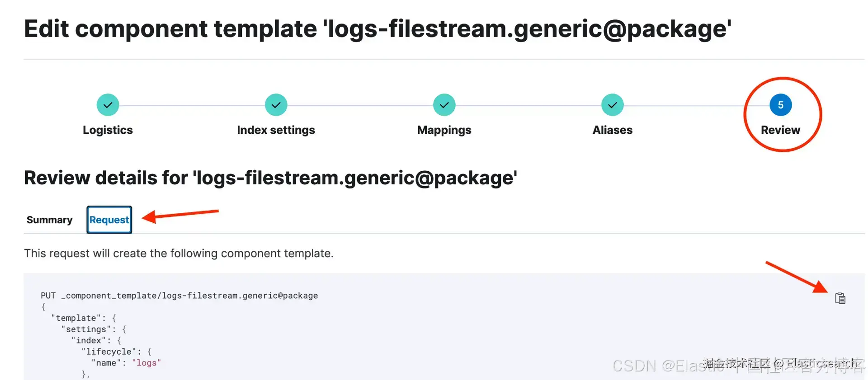868x380 pixels.
Task: Click the "template" key in the code
Action: tap(76, 318)
